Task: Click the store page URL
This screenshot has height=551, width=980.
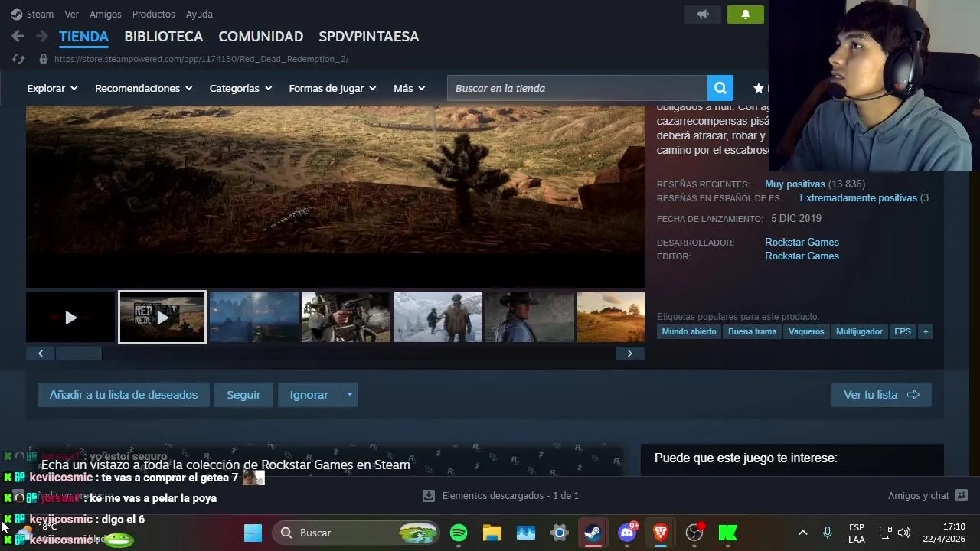Action: coord(201,59)
